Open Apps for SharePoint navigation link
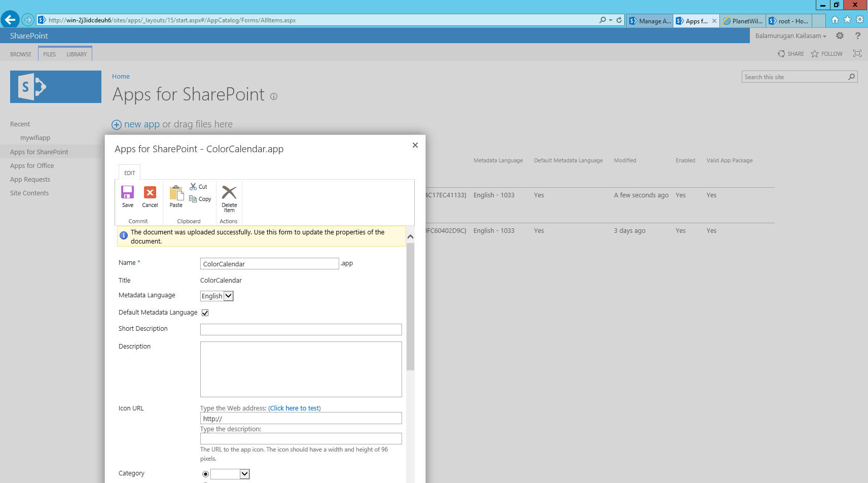 [39, 152]
